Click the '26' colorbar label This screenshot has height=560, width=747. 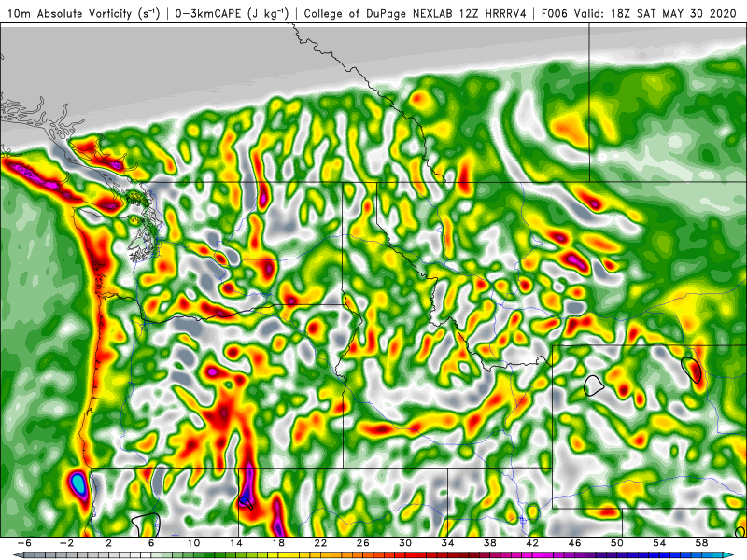(363, 543)
